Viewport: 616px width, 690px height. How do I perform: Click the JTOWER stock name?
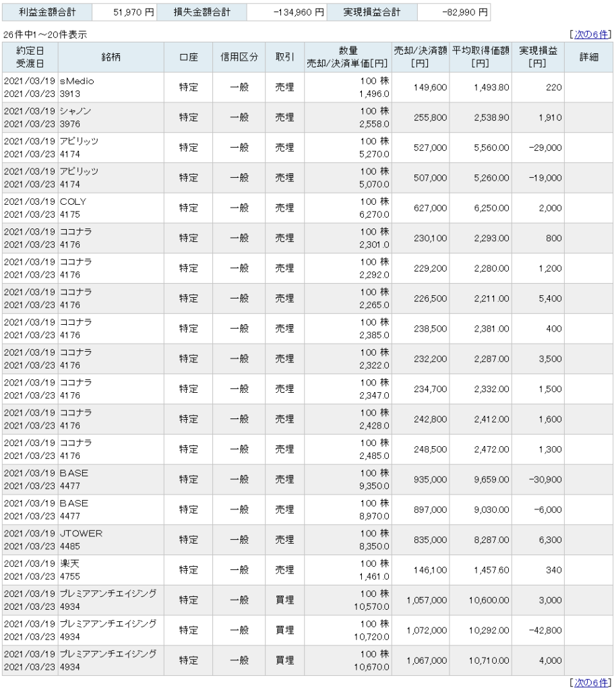click(x=81, y=534)
